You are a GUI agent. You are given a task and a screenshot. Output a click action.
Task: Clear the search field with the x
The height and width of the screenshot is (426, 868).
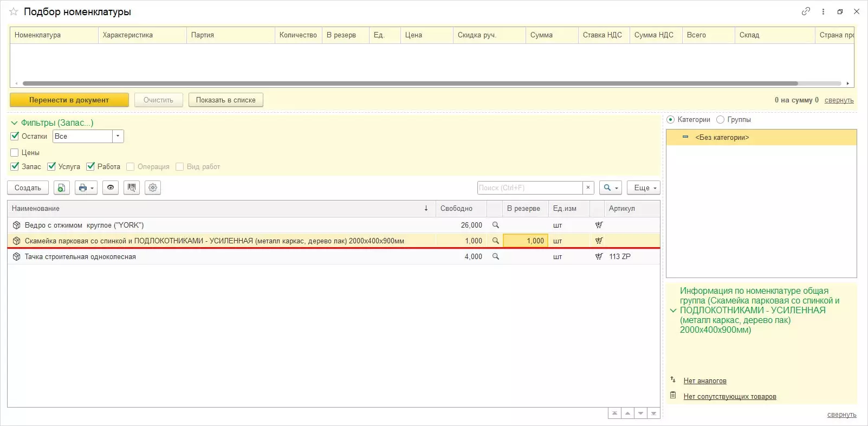(x=588, y=188)
